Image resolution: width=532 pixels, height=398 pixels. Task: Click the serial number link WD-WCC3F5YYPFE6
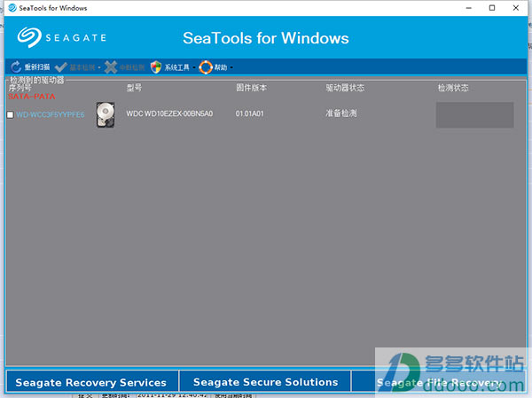click(x=51, y=114)
